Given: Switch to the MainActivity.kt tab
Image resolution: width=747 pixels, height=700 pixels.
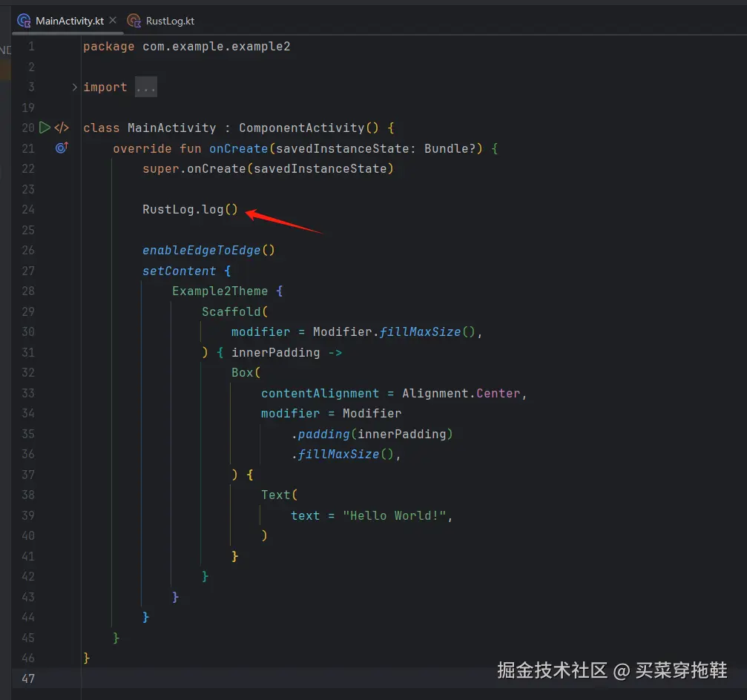Looking at the screenshot, I should point(69,21).
